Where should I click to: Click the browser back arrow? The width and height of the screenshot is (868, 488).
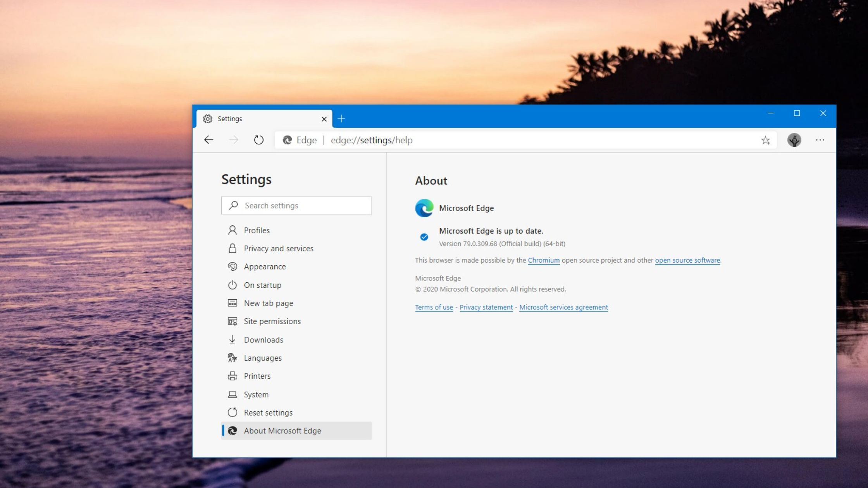208,140
